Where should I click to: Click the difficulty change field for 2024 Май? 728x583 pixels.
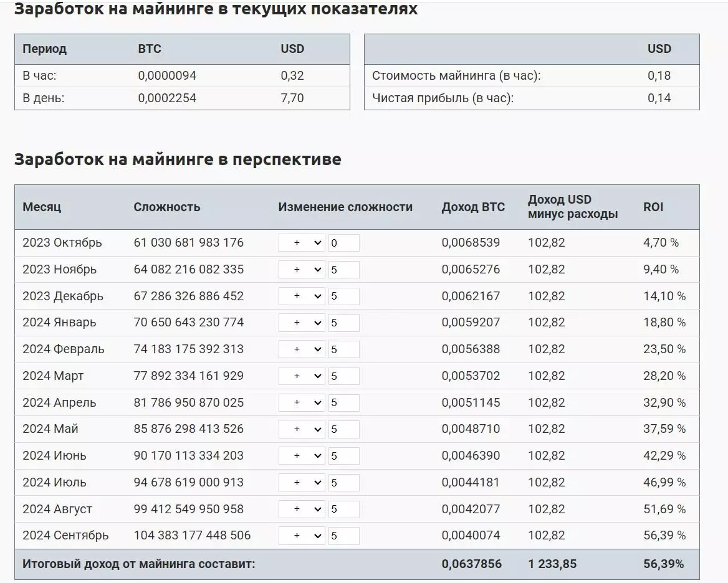tap(344, 430)
